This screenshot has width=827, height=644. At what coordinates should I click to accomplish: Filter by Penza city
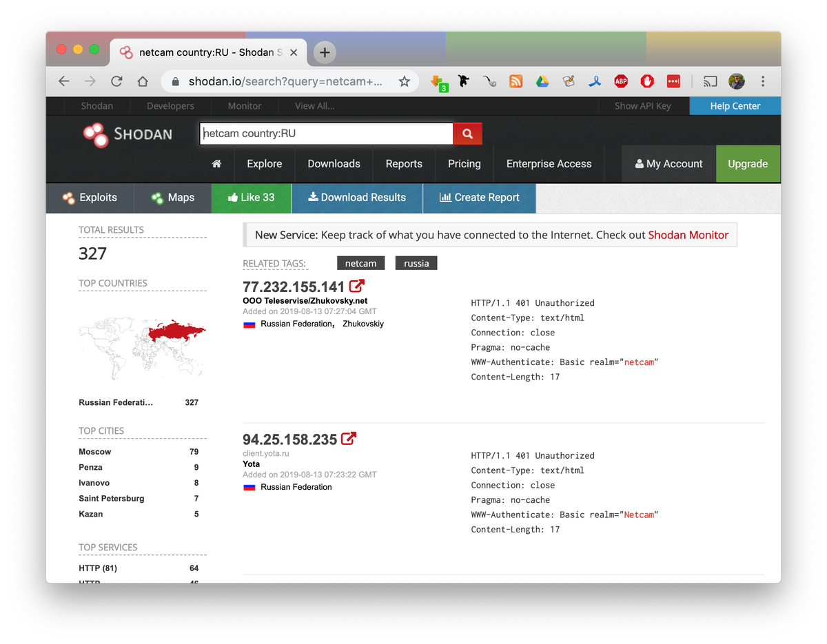pos(90,467)
